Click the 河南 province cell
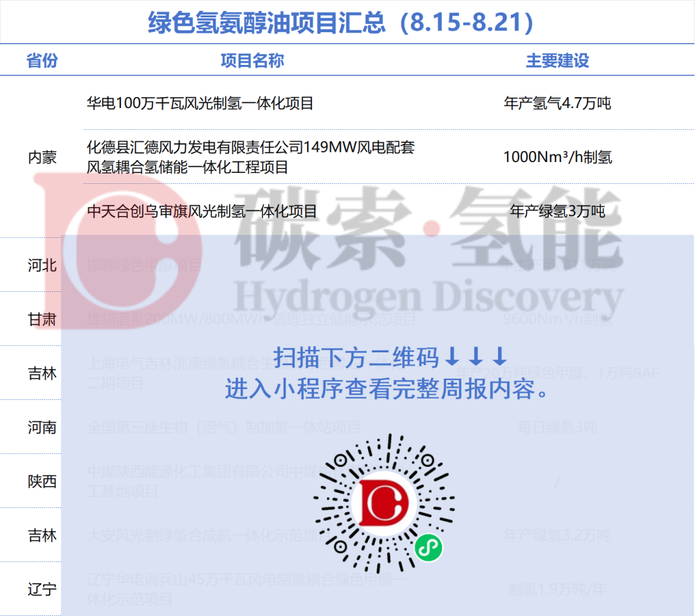 tap(42, 428)
